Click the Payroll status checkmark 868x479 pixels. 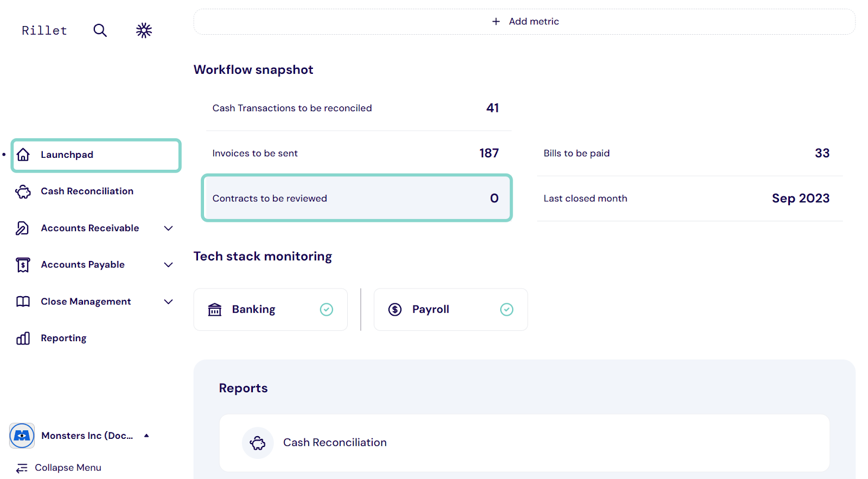(506, 310)
